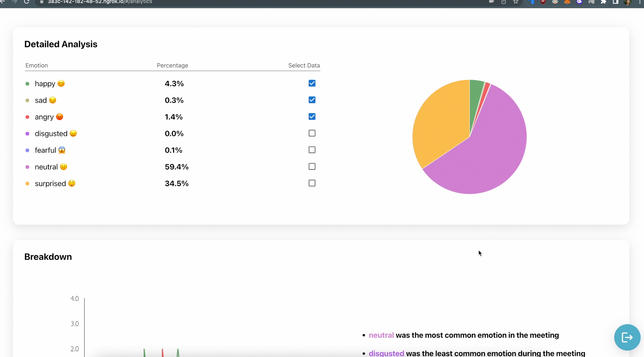644x357 pixels.
Task: Open the MetaMask fox extension
Action: coord(567,2)
